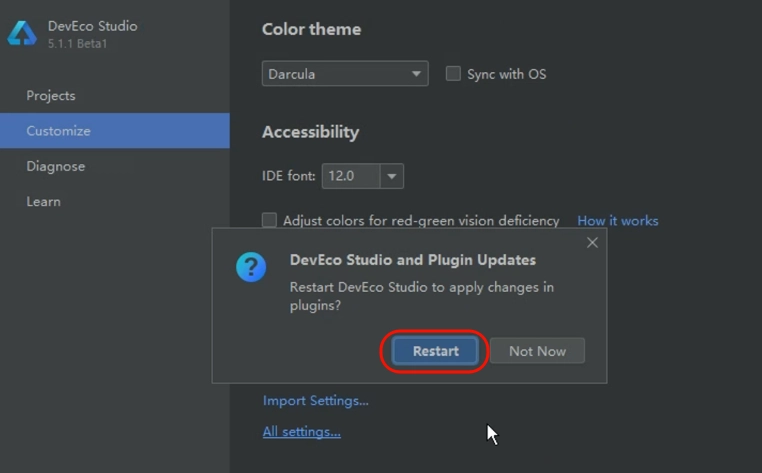
Task: Click the Restart DevEco Studio message text
Action: coord(422,296)
